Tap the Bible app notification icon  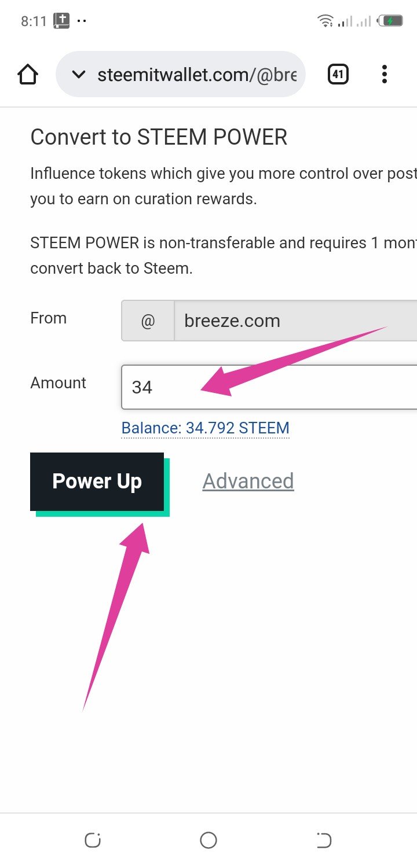(x=61, y=21)
